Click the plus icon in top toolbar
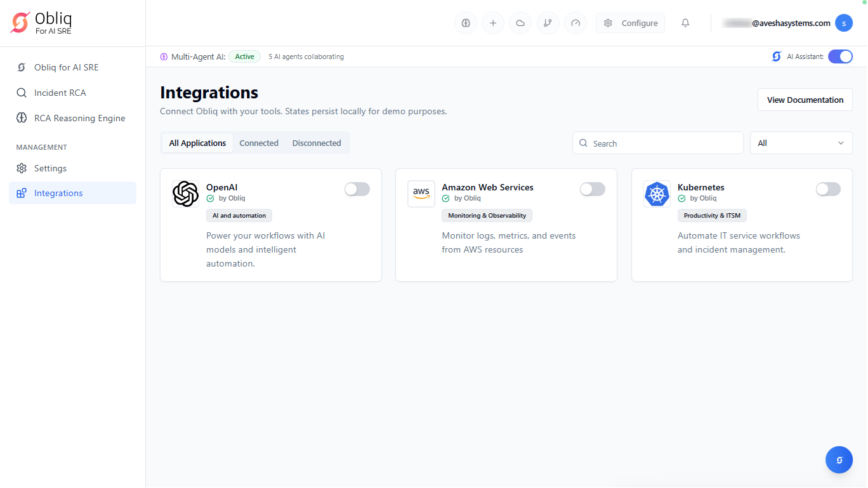The width and height of the screenshot is (868, 488). coord(493,23)
